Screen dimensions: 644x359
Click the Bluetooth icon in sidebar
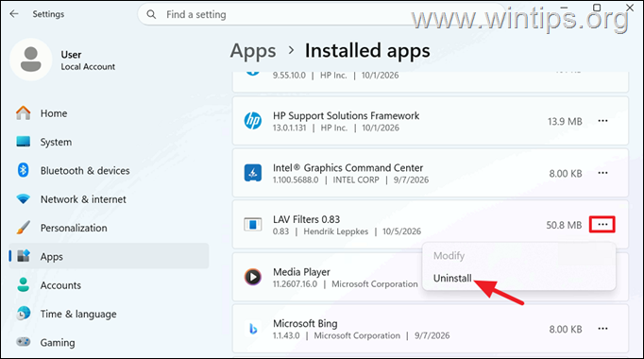[x=24, y=170]
